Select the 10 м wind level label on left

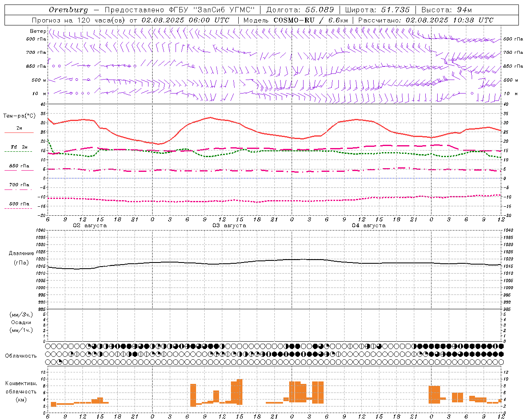tap(39, 94)
